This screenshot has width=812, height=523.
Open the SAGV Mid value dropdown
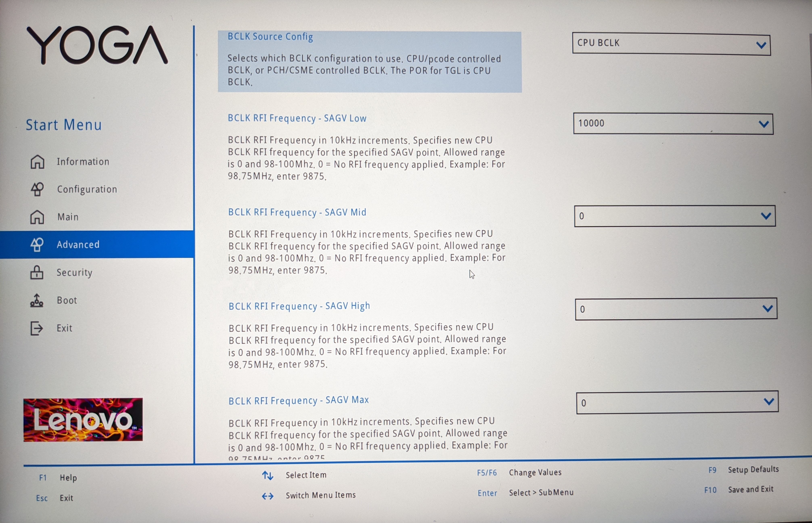tap(675, 216)
